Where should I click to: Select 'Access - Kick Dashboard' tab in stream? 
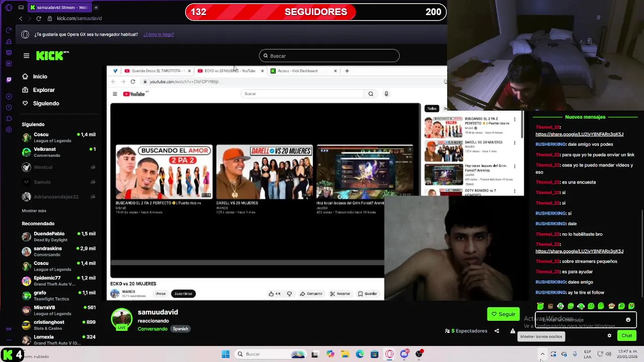point(303,71)
